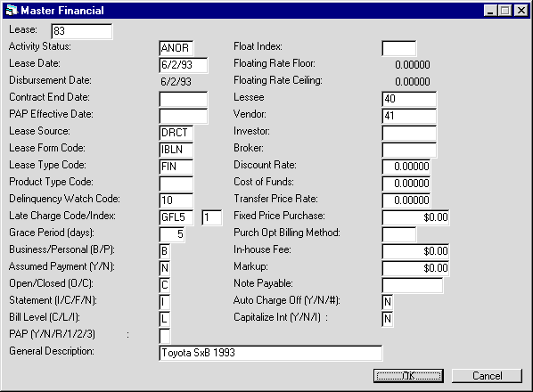The height and width of the screenshot is (392, 533).
Task: Click the Capitalize Int field
Action: (x=388, y=319)
